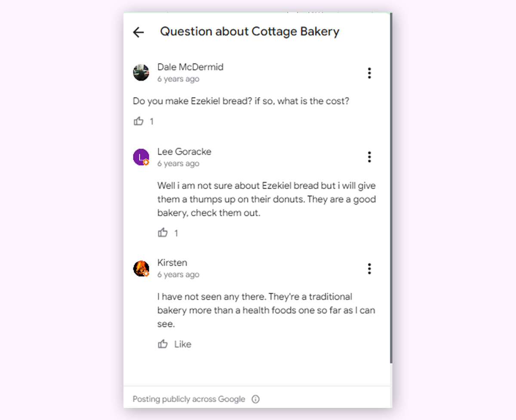This screenshot has width=516, height=420.
Task: Open the three-dot menu on Dale's question
Action: pos(369,73)
